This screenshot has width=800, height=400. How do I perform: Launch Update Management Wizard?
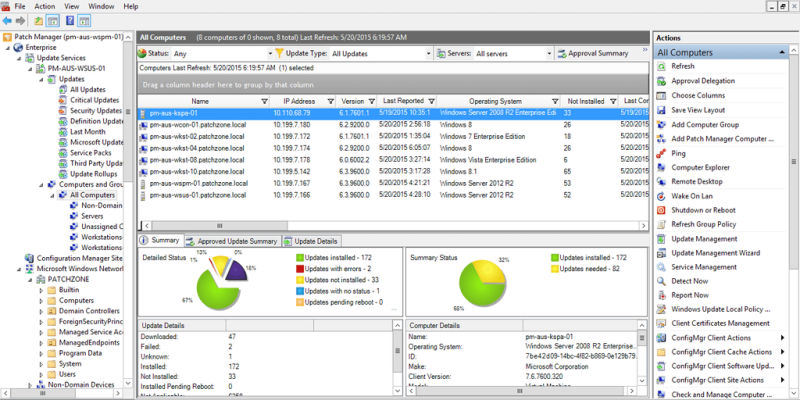click(x=715, y=253)
